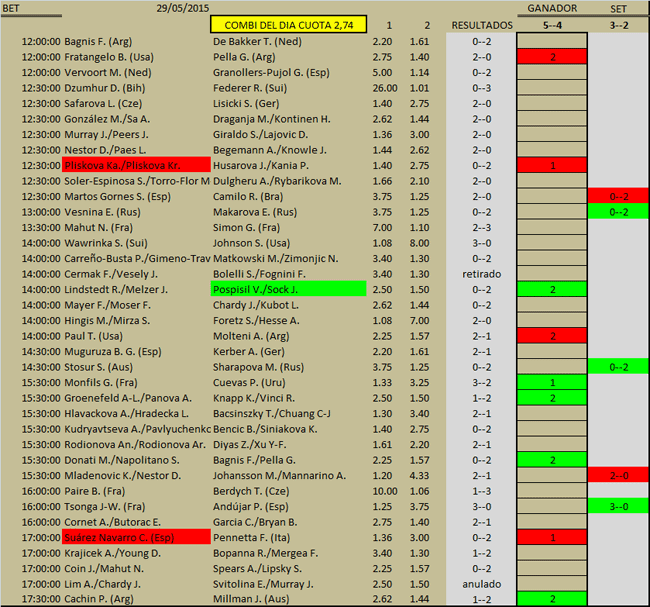Select result 2--3 in Mahut row

coord(482,228)
